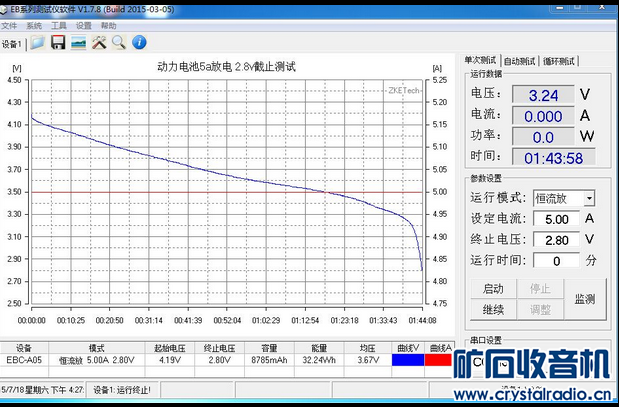Open the 设置 menu
The image size is (619, 407).
(83, 26)
